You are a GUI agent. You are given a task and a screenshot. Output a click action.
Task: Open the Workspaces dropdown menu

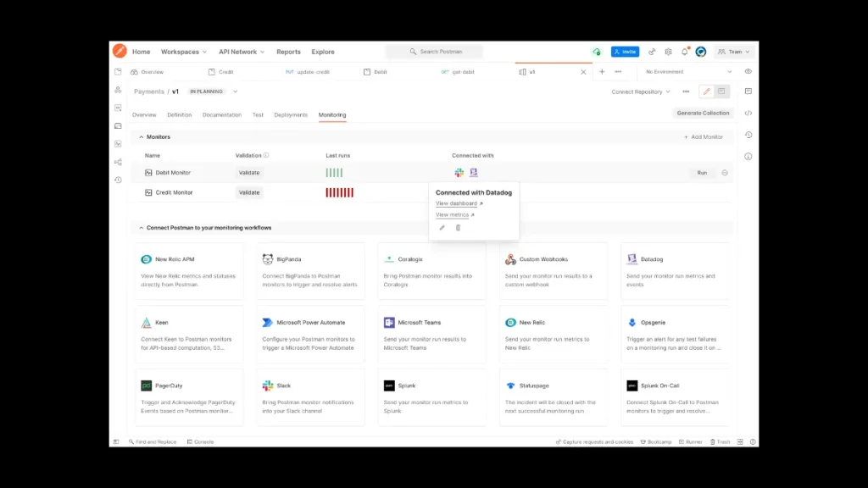[182, 52]
